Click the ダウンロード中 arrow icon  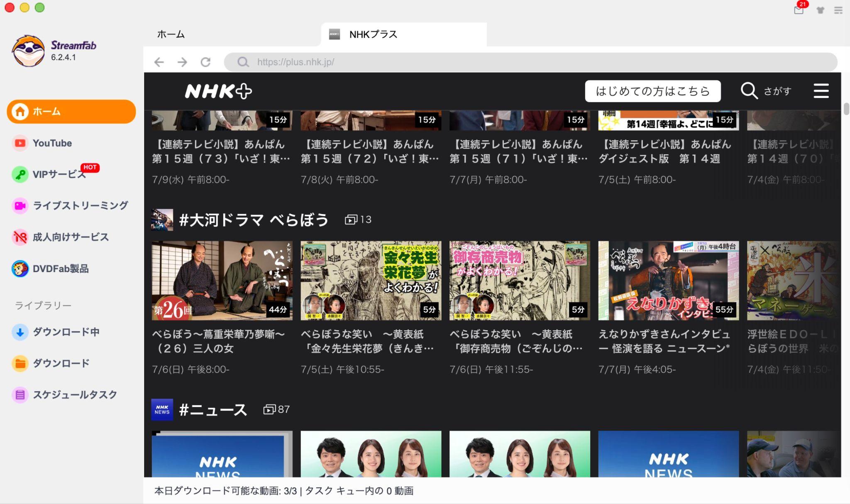click(20, 332)
